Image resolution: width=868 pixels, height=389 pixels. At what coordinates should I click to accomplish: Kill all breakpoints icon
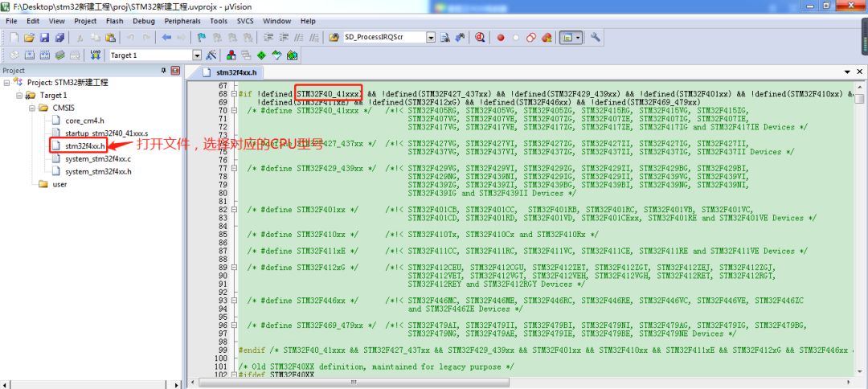pos(547,38)
